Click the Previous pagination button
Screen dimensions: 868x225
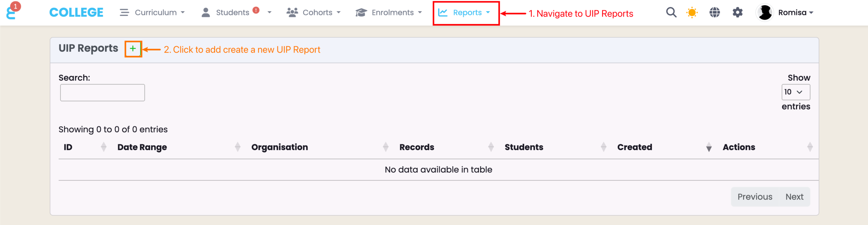click(755, 197)
